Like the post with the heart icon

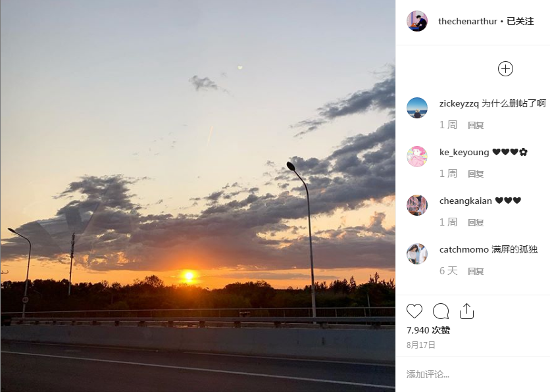(x=414, y=311)
